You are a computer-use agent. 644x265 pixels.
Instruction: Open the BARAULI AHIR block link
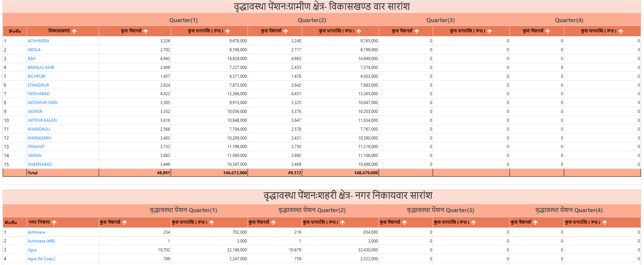click(x=41, y=68)
